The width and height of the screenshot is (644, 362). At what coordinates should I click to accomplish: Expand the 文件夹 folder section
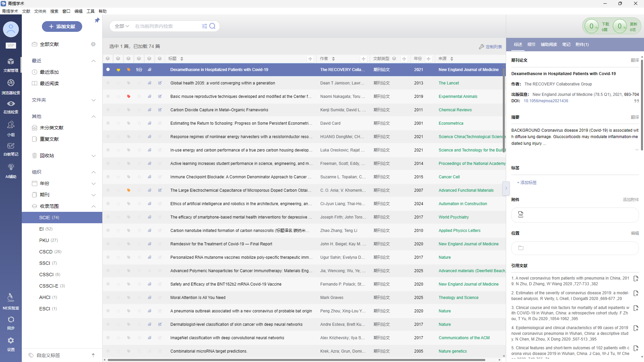click(x=94, y=100)
